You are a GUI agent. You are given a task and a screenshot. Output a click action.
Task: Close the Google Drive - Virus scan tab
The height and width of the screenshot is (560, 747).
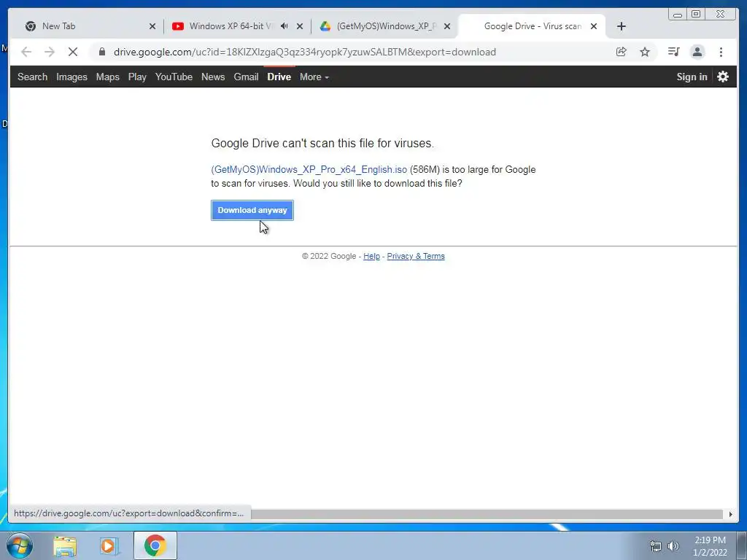point(594,26)
